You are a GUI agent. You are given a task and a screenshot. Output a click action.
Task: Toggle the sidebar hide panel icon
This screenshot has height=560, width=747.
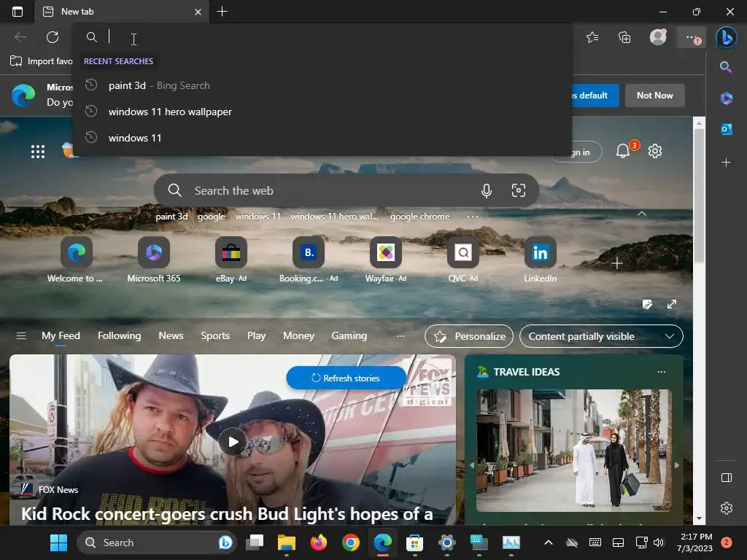(x=726, y=478)
